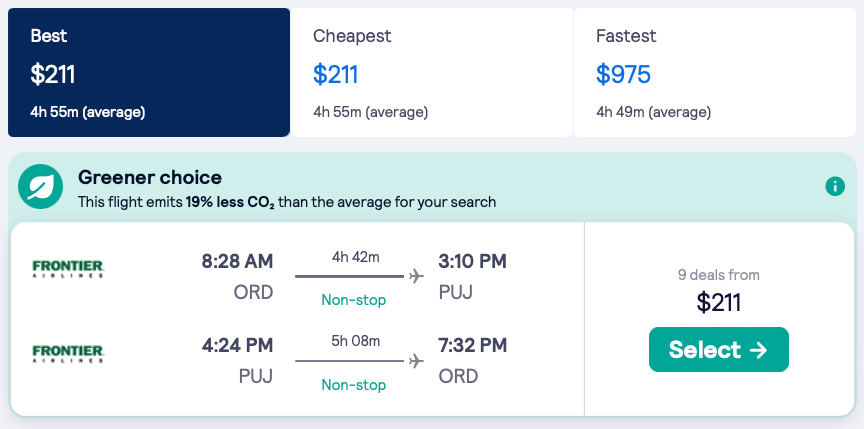Switch to the Best sorting tab
Viewport: 864px width, 429px height.
(149, 72)
